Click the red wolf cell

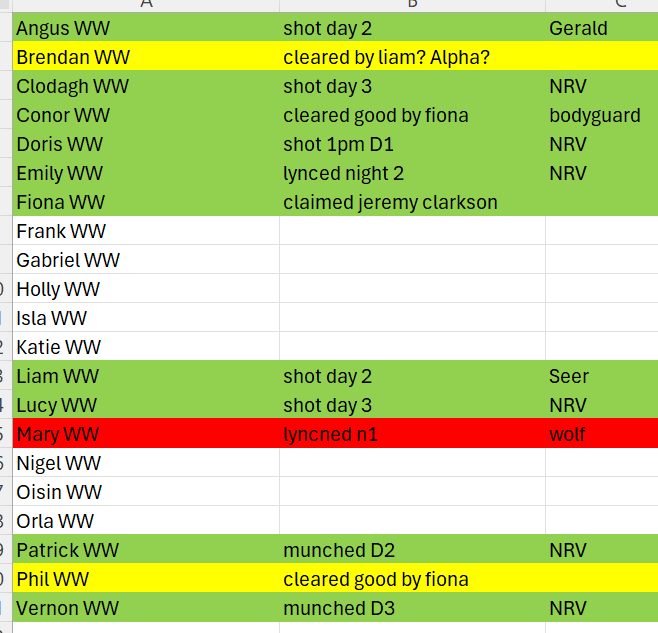[x=602, y=434]
